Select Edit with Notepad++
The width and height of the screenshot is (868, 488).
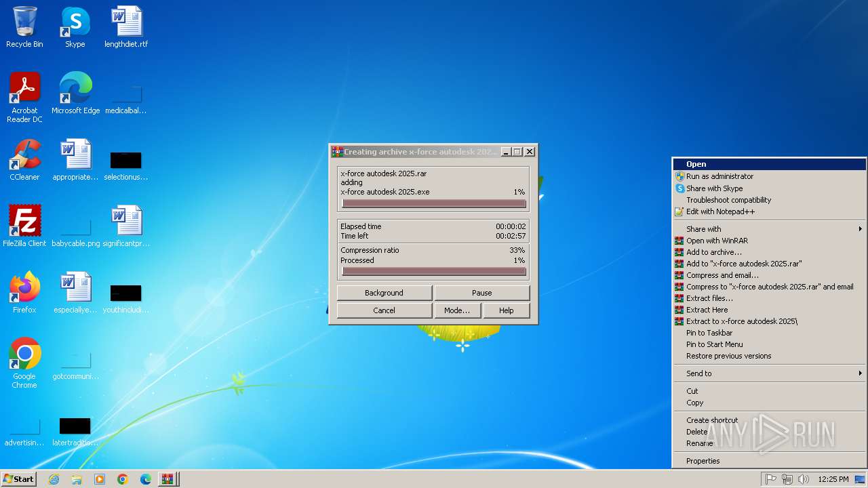point(769,211)
